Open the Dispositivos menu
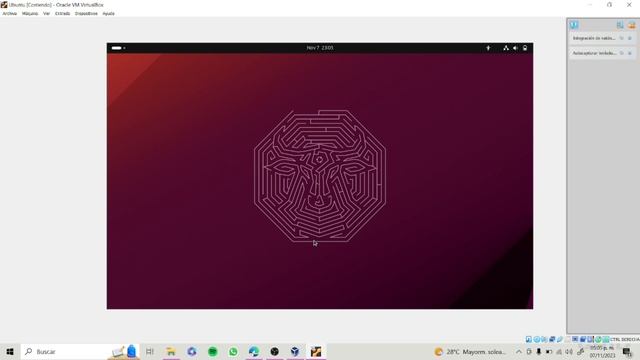The height and width of the screenshot is (360, 640). point(86,13)
